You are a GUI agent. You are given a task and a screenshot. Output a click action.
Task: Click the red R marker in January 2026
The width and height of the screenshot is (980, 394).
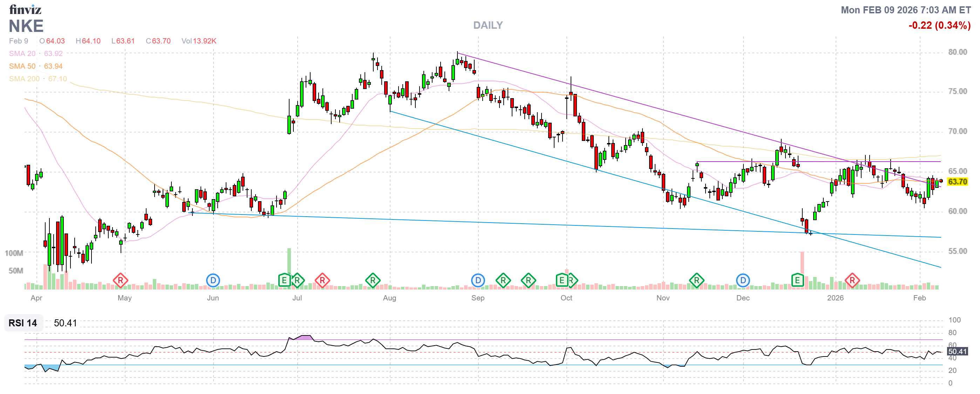click(x=852, y=281)
